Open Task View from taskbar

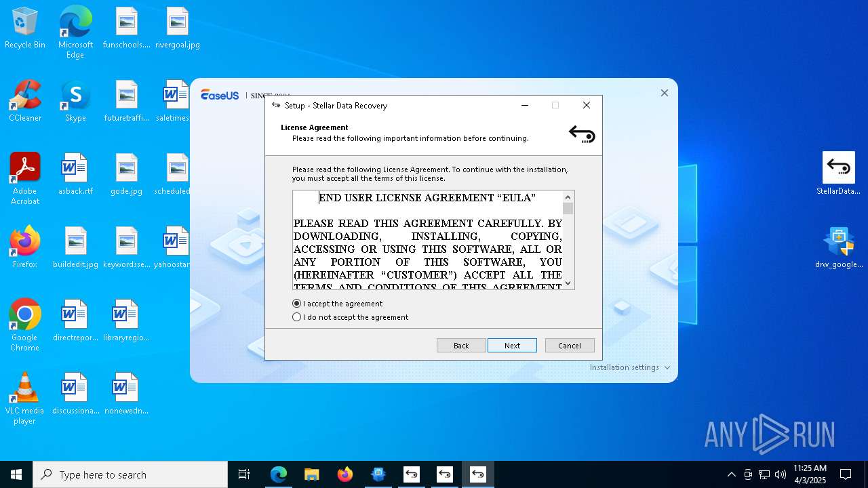pyautogui.click(x=244, y=474)
